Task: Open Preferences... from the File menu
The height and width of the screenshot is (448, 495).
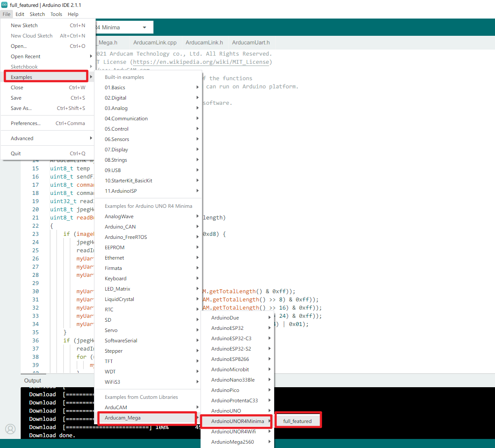Action: [48, 123]
